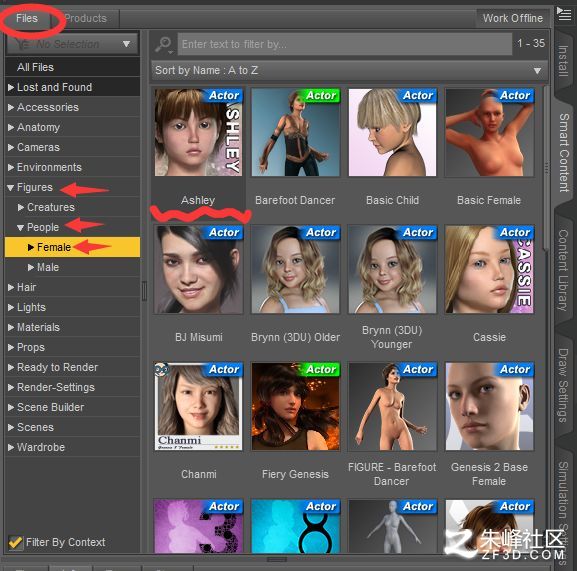Select the Scene Builder category
Screen dimensions: 577x571
tap(72, 407)
